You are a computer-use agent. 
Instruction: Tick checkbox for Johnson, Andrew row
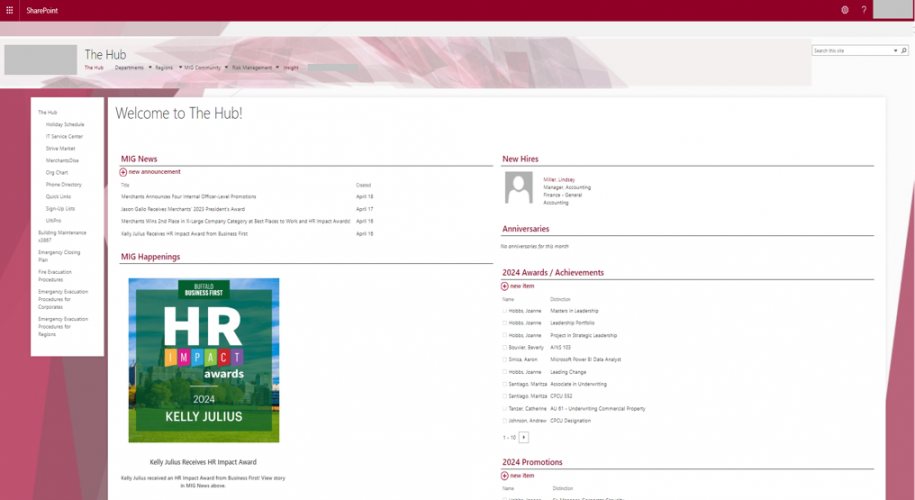point(505,421)
